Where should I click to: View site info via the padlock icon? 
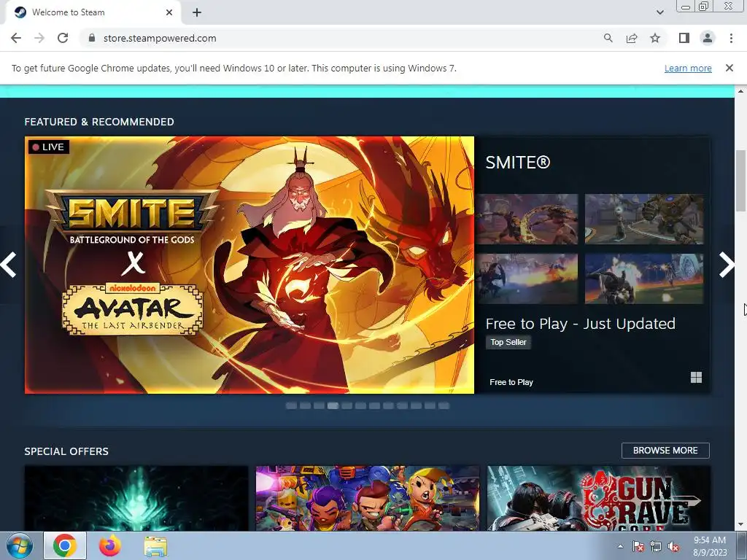(x=92, y=38)
